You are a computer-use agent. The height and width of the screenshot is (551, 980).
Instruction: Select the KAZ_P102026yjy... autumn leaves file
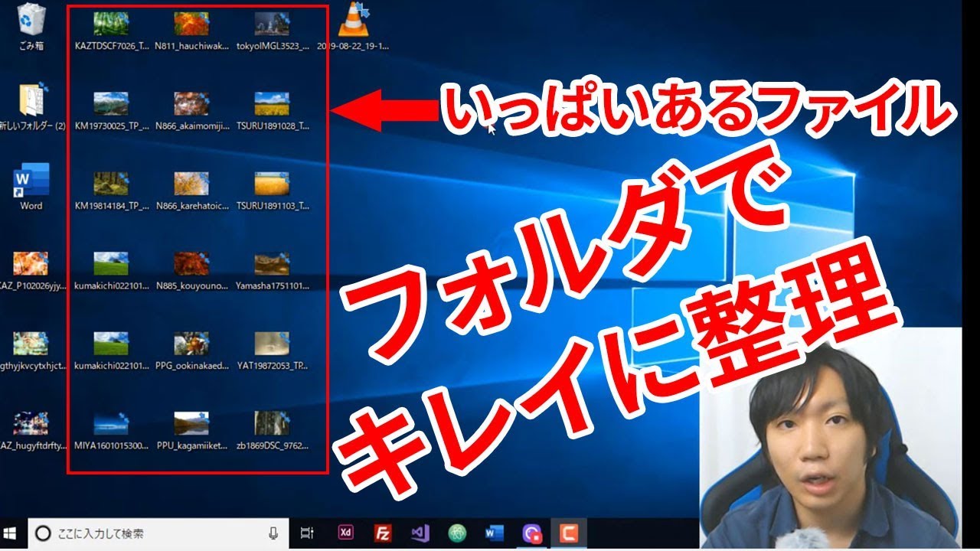coord(31,271)
